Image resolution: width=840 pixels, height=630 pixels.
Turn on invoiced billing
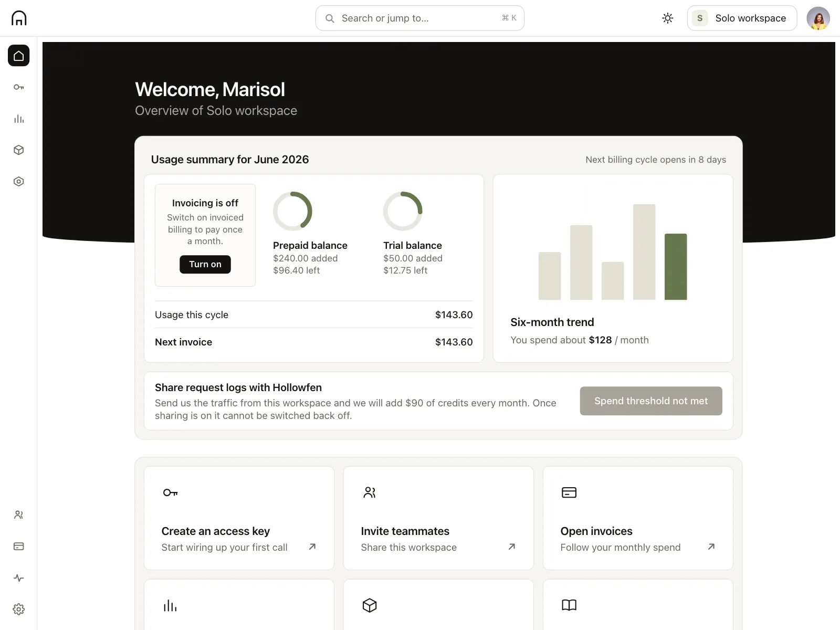click(205, 265)
